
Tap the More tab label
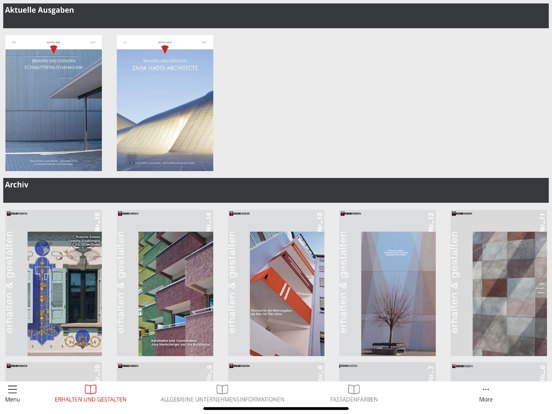485,400
